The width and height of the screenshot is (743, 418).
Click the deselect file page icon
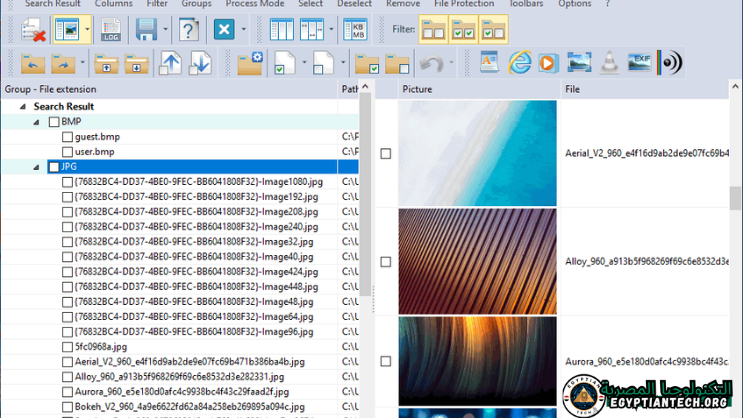[323, 64]
